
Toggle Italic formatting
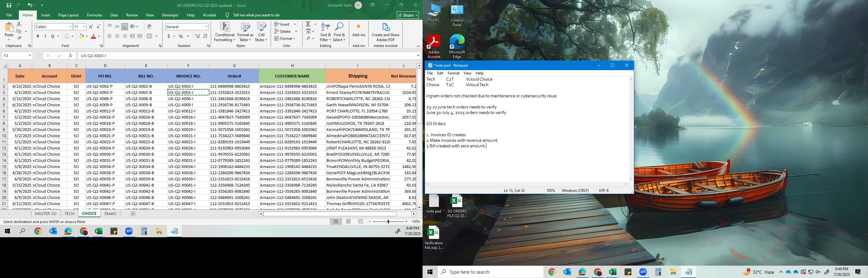click(x=45, y=36)
